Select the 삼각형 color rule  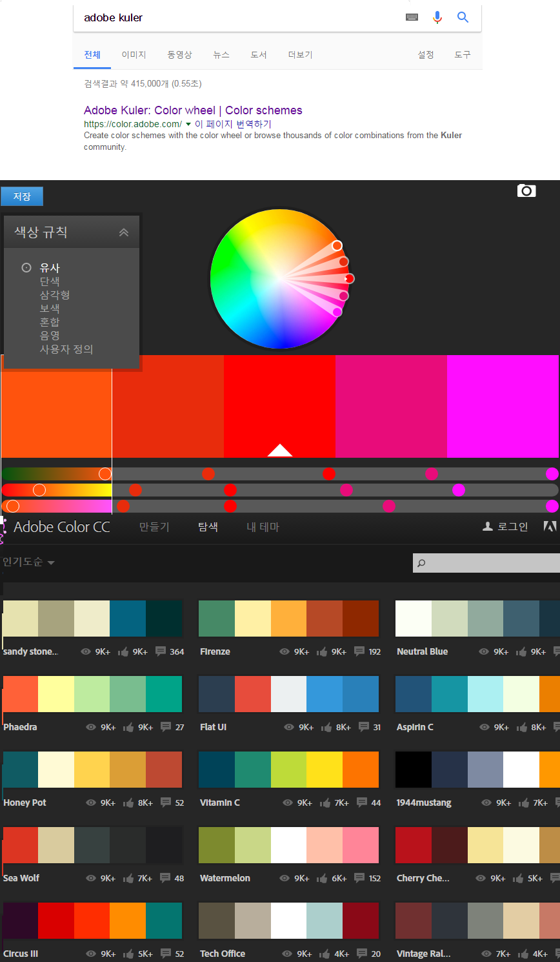tap(55, 295)
